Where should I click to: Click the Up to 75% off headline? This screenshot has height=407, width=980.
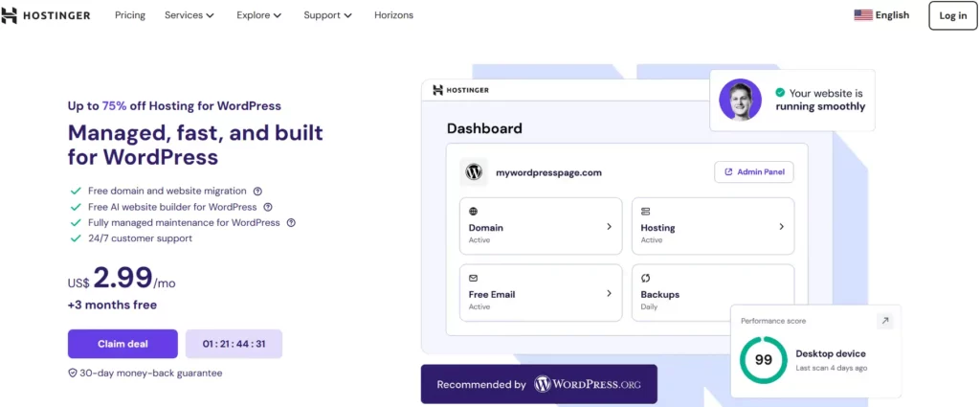click(174, 105)
